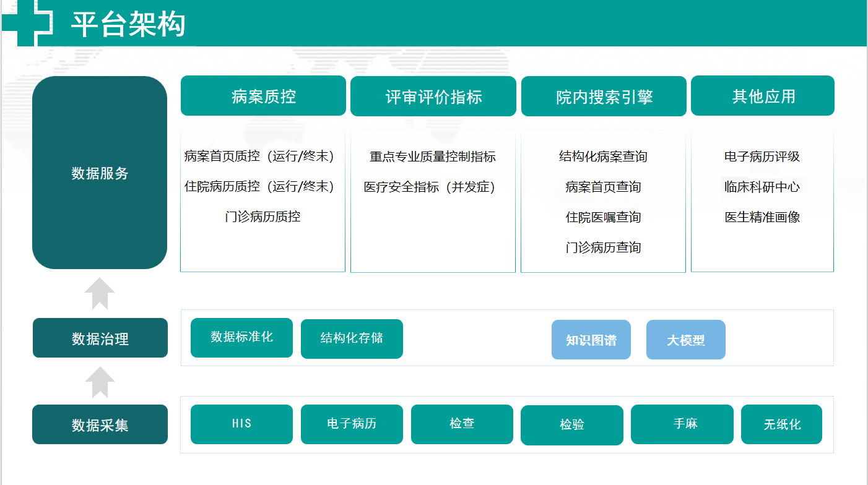Click 住院医嘱查询 text
The height and width of the screenshot is (485, 868).
[x=603, y=217]
